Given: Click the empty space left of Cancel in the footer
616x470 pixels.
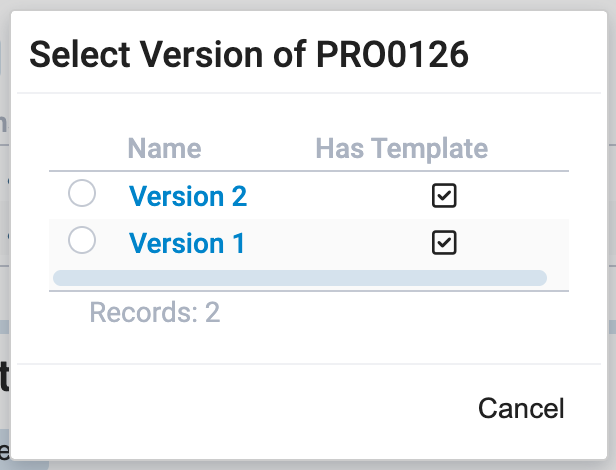Looking at the screenshot, I should (250, 408).
